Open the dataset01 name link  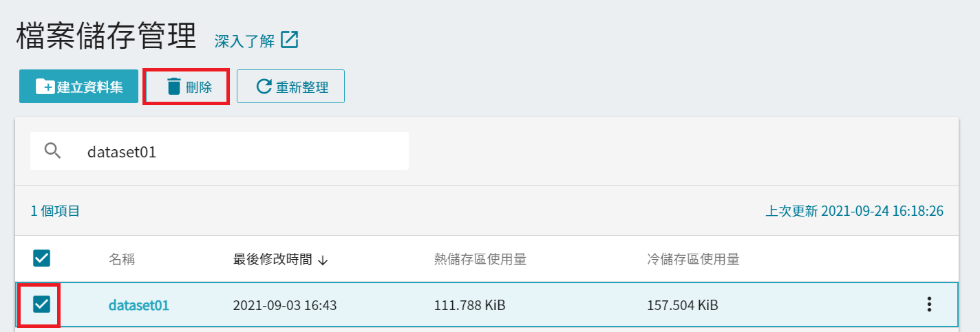tap(139, 305)
